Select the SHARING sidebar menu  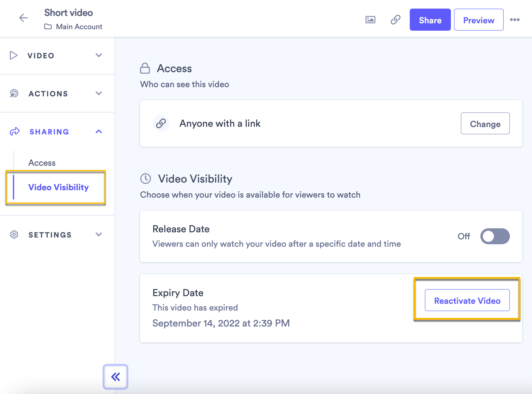[57, 132]
